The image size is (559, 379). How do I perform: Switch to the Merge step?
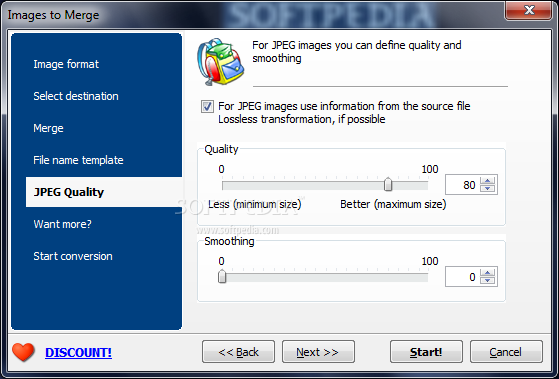pyautogui.click(x=48, y=128)
